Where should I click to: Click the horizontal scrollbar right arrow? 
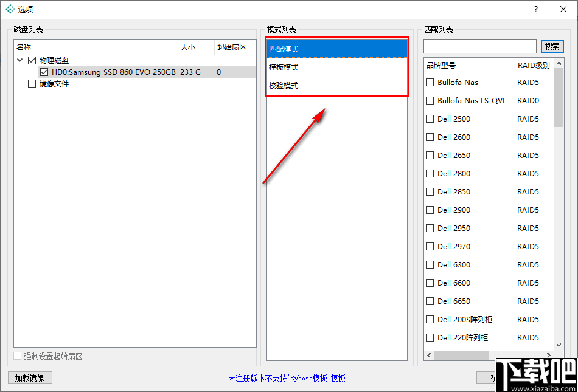pyautogui.click(x=548, y=355)
